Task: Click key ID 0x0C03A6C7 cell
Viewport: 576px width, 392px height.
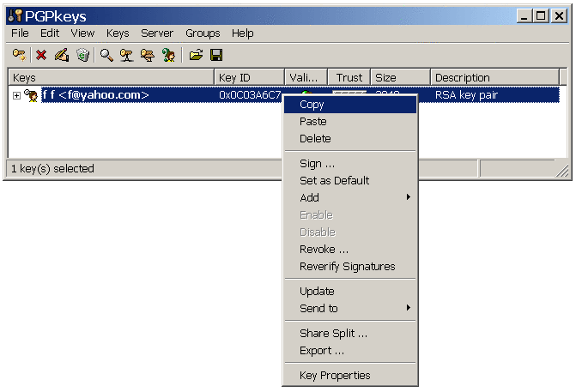Action: click(250, 95)
